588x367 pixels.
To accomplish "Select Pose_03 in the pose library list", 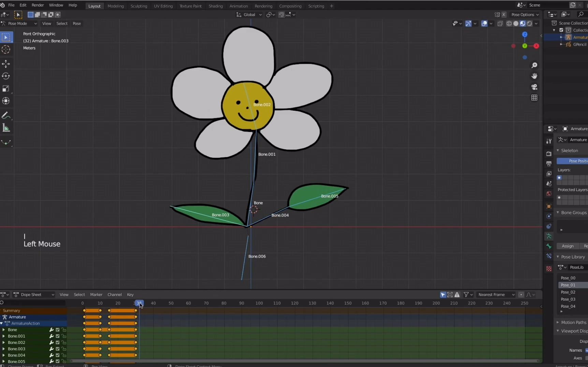I will click(568, 299).
